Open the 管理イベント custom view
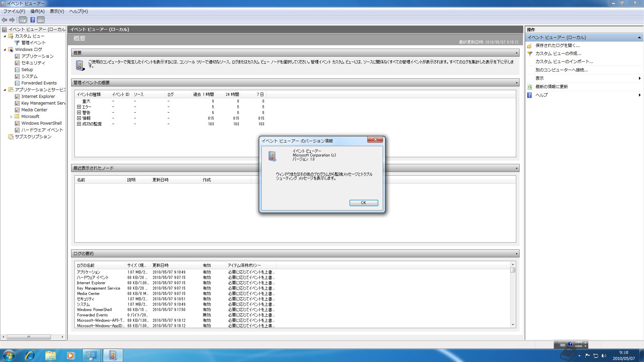 tap(33, 43)
